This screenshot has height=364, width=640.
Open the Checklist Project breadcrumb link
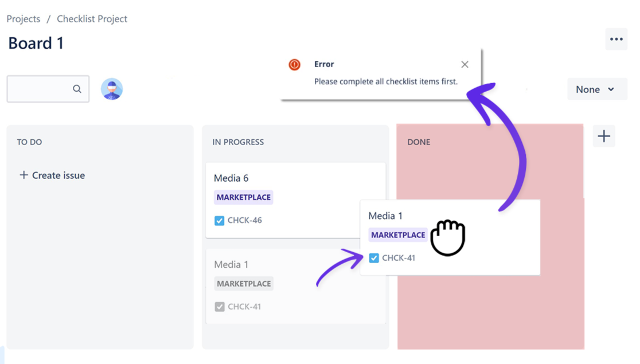[x=92, y=19]
